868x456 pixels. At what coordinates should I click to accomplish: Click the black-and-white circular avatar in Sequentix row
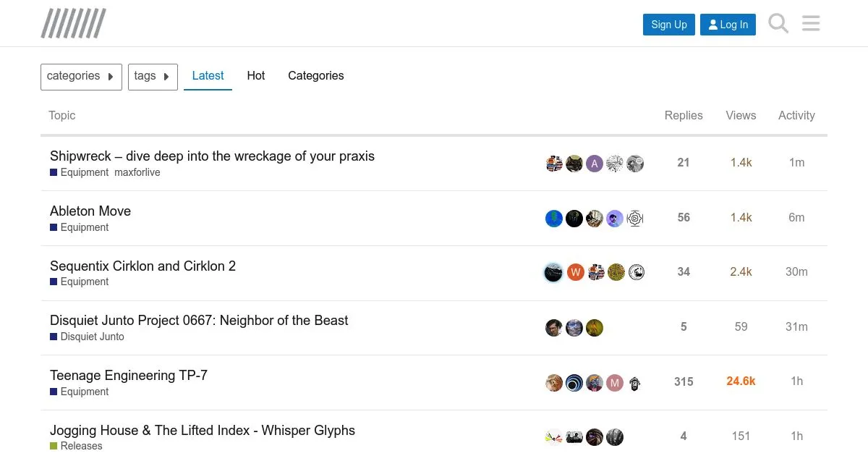[x=637, y=272]
